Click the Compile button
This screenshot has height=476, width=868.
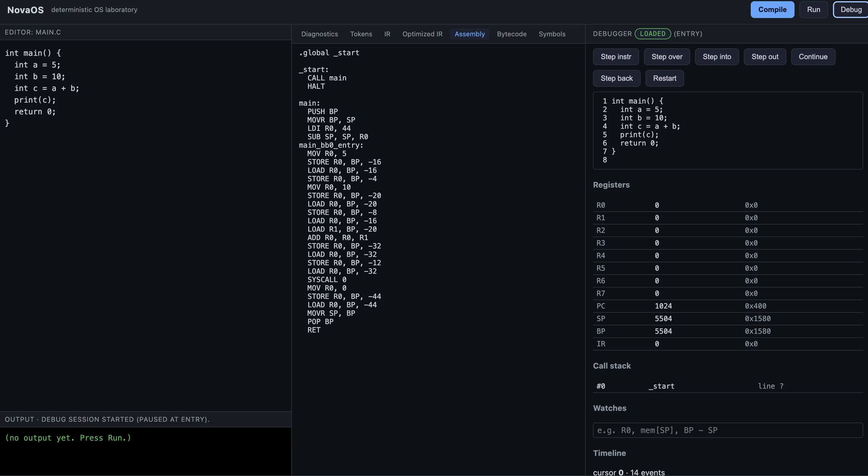coord(772,9)
